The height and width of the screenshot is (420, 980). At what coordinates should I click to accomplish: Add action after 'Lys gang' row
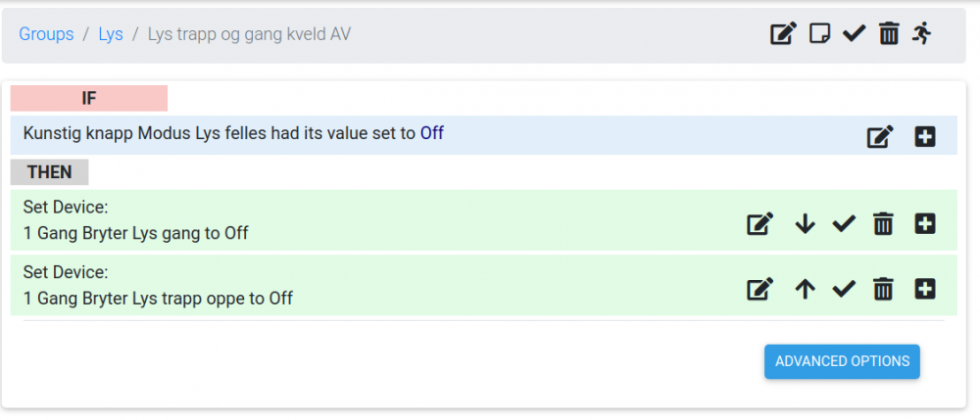tap(924, 224)
